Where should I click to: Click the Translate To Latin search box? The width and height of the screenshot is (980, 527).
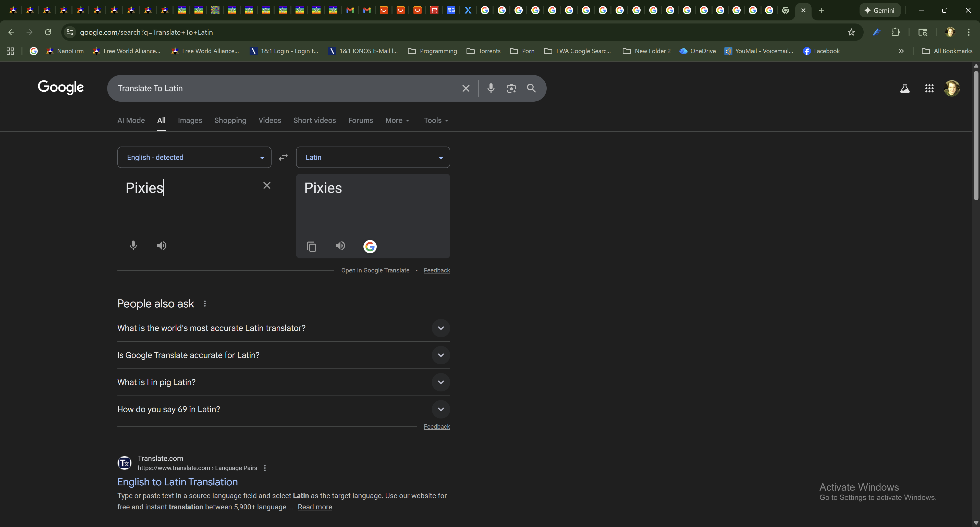point(285,88)
